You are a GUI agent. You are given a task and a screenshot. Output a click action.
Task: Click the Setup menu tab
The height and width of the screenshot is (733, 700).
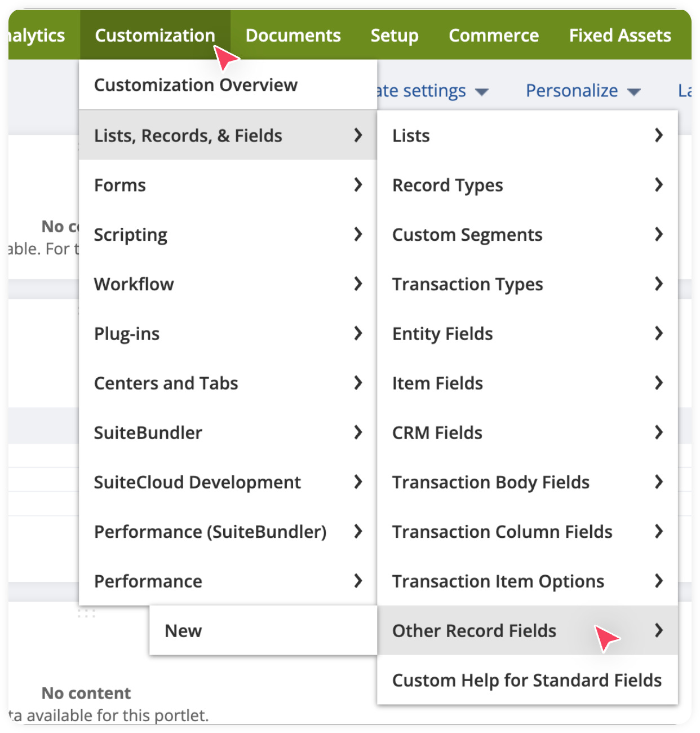click(394, 36)
